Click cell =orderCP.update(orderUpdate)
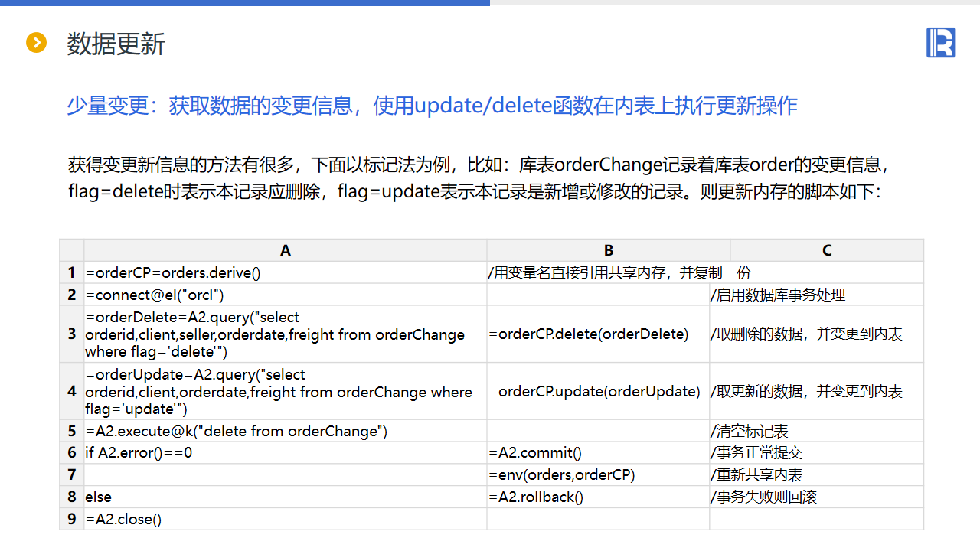This screenshot has height=551, width=980. tap(598, 392)
